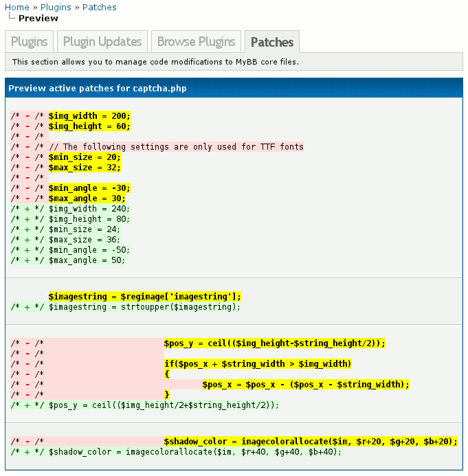The image size is (468, 476).
Task: Click the 'Preview active patches for captcha.php' header
Action: [x=98, y=89]
